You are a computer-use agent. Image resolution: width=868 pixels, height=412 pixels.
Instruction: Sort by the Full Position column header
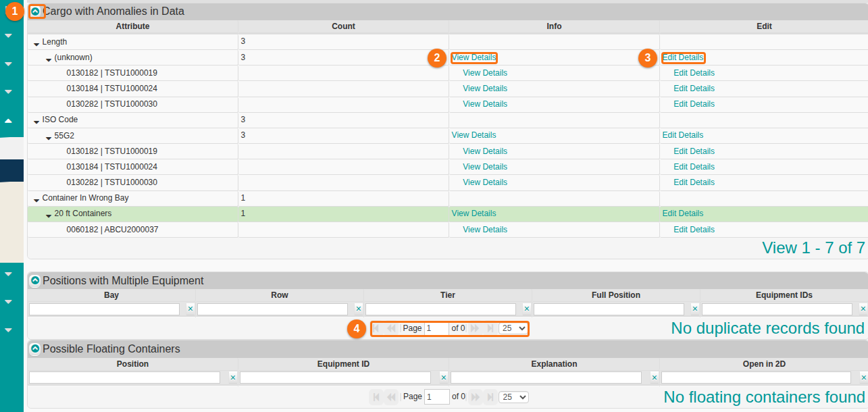pyautogui.click(x=615, y=295)
